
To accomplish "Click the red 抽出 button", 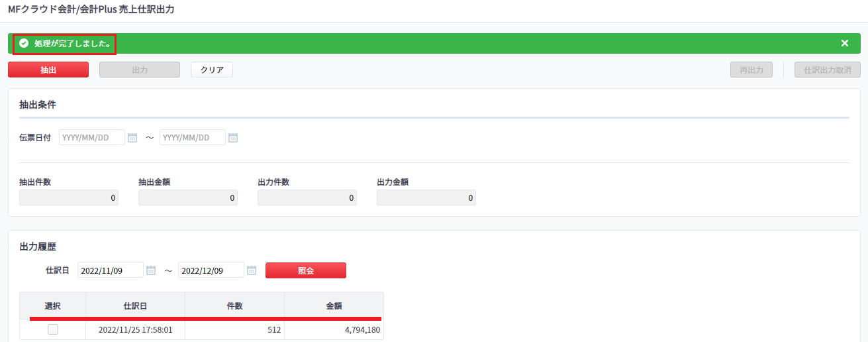I will 48,70.
